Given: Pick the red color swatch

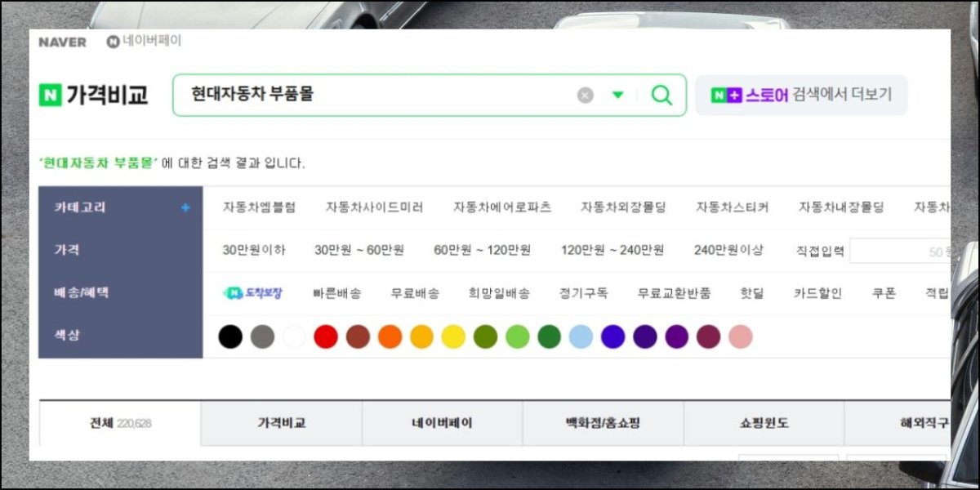Looking at the screenshot, I should point(326,336).
